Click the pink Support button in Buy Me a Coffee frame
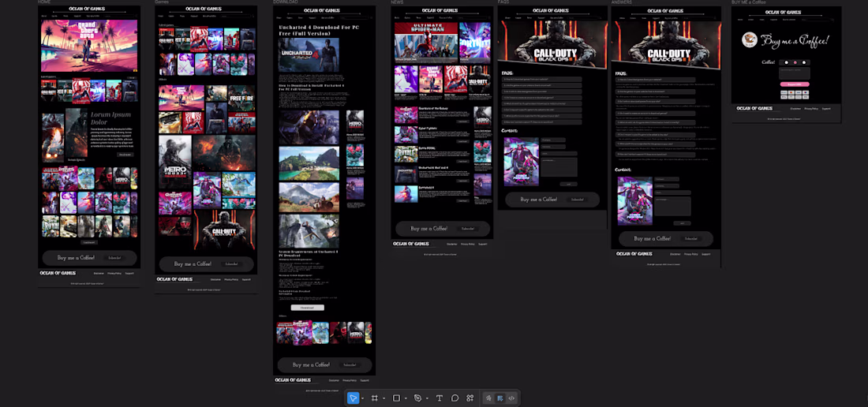This screenshot has width=868, height=407. coord(795,84)
